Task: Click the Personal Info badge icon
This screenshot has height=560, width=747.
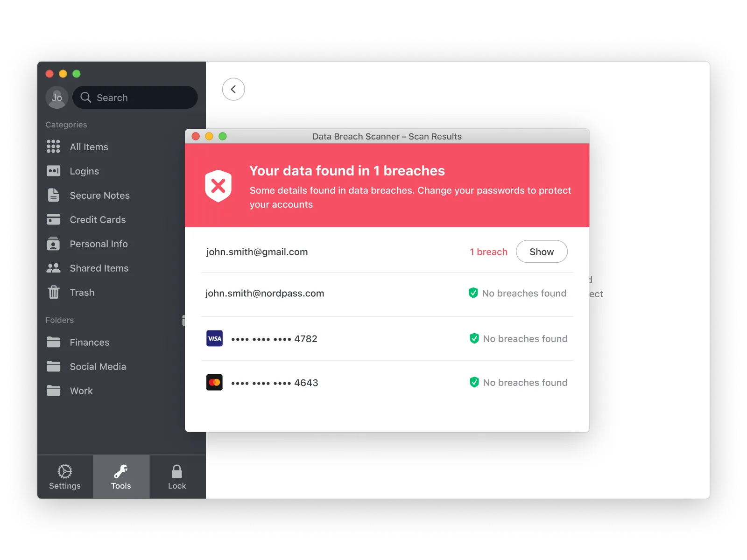Action: click(53, 244)
